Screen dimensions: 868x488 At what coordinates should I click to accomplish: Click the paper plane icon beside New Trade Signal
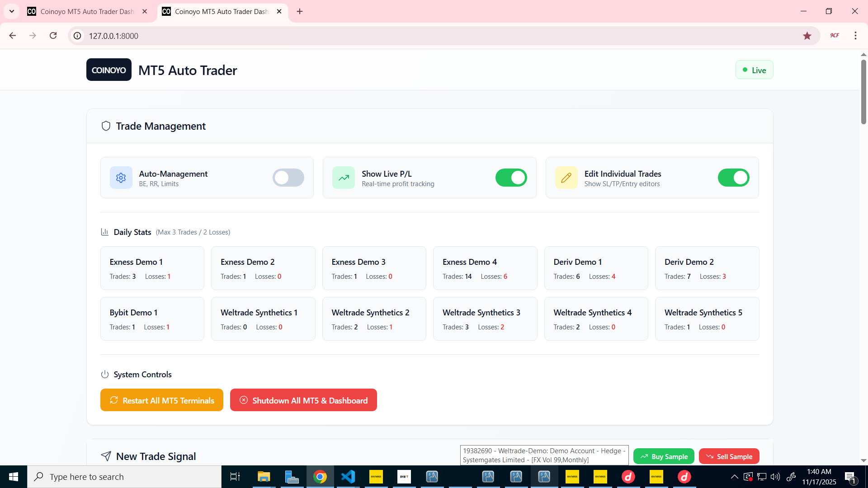[x=106, y=456]
